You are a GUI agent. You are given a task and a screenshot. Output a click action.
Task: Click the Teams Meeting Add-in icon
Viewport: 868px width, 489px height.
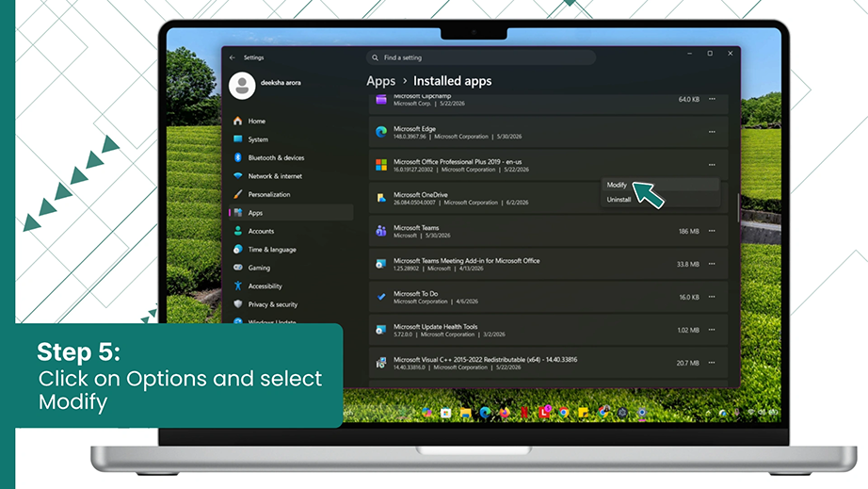click(x=381, y=264)
